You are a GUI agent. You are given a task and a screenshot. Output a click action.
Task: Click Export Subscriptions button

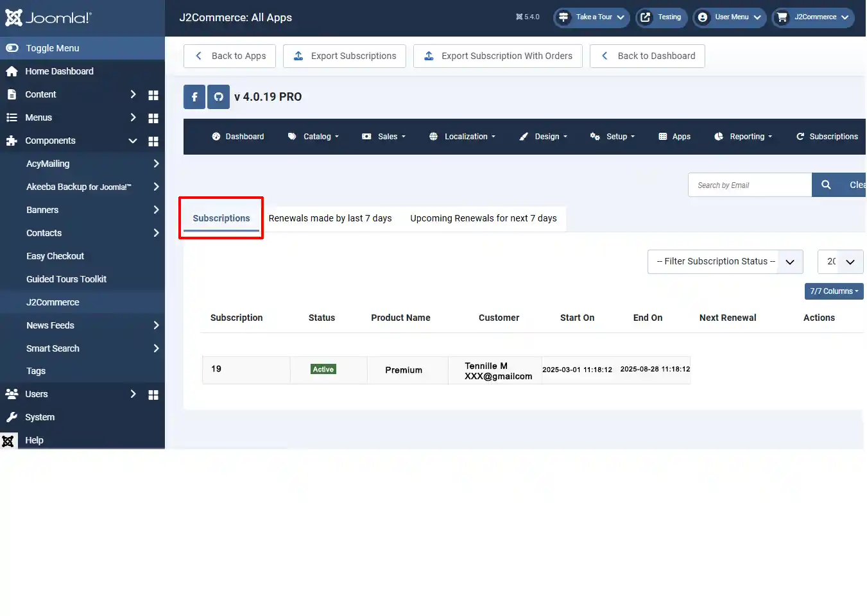[x=345, y=56]
